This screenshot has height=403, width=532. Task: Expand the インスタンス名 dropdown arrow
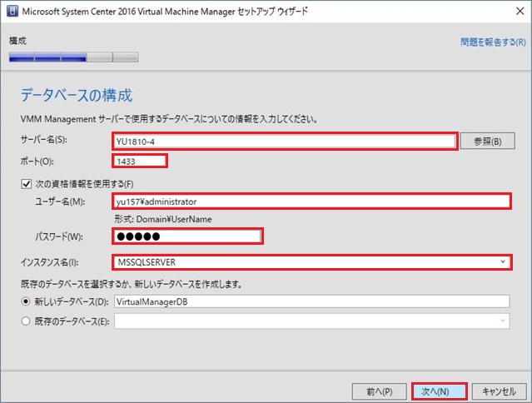tap(501, 262)
